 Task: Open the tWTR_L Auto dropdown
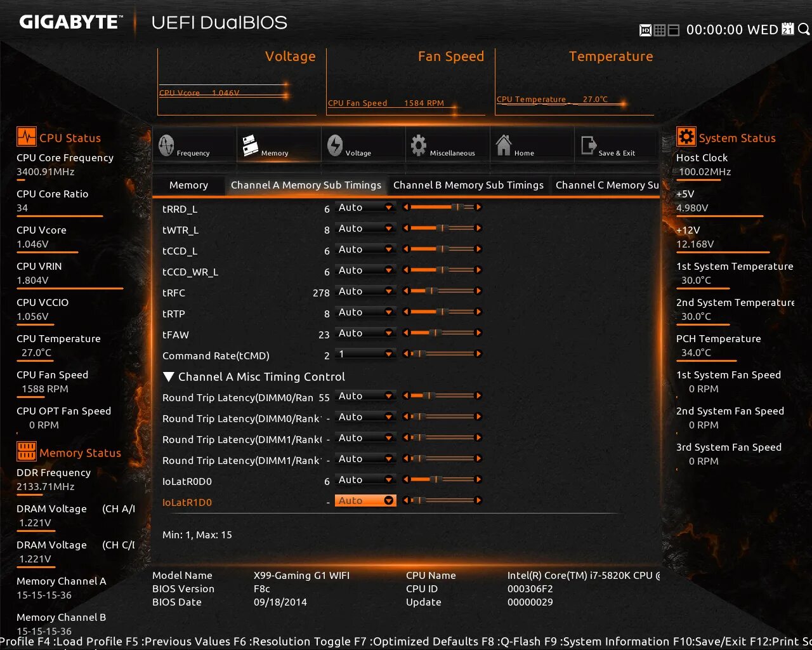[x=365, y=229]
